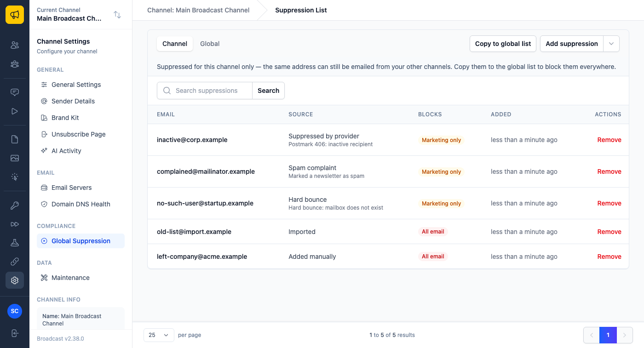Open the speech bubble icon in the rail
Image resolution: width=644 pixels, height=348 pixels.
click(15, 92)
